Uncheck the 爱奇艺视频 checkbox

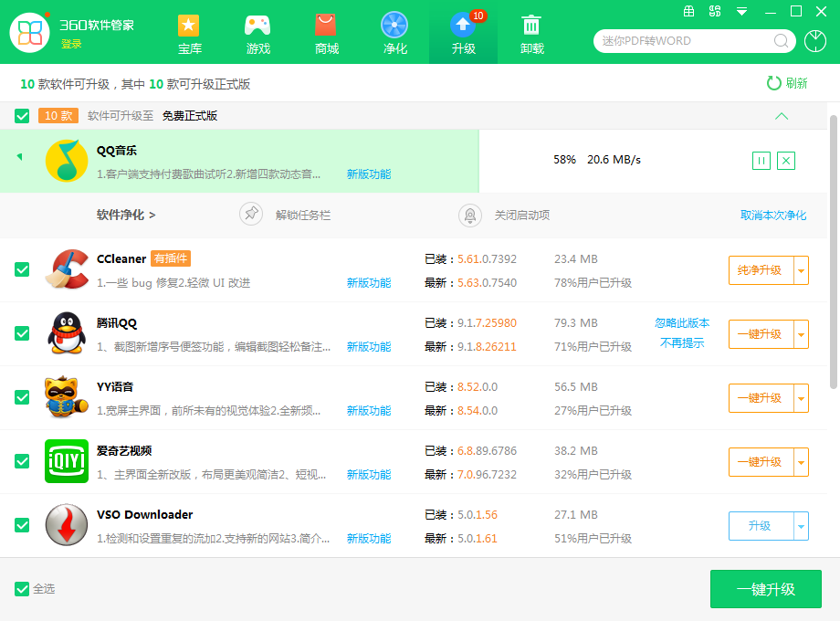click(22, 461)
